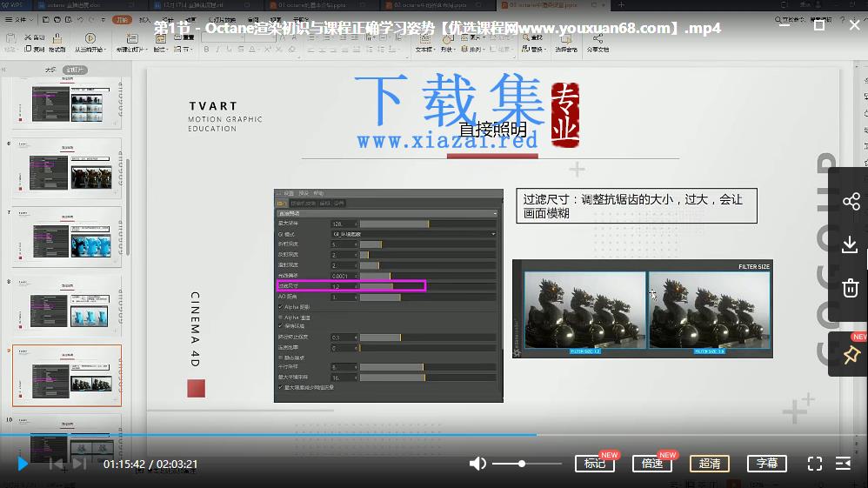The height and width of the screenshot is (488, 868).
Task: Open the GI mode dropdown in Octane settings
Action: pos(413,234)
